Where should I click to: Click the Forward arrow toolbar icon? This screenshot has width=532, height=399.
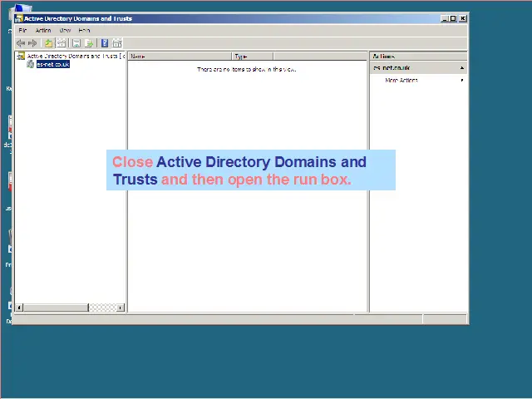coord(32,43)
